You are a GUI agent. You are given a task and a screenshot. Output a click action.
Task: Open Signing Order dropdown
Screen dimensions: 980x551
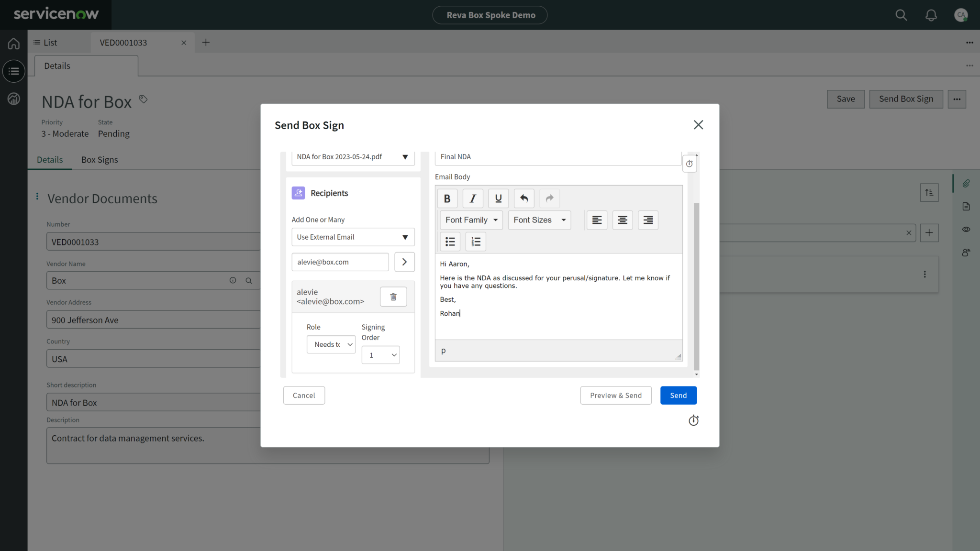(380, 355)
